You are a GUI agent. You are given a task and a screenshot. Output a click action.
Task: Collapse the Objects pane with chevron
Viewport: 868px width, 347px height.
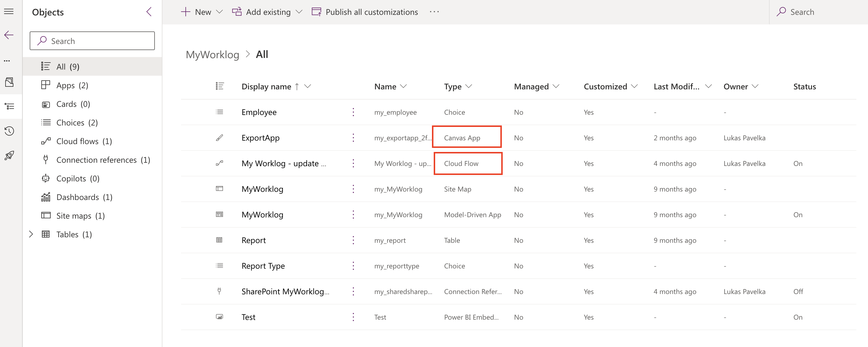click(149, 12)
